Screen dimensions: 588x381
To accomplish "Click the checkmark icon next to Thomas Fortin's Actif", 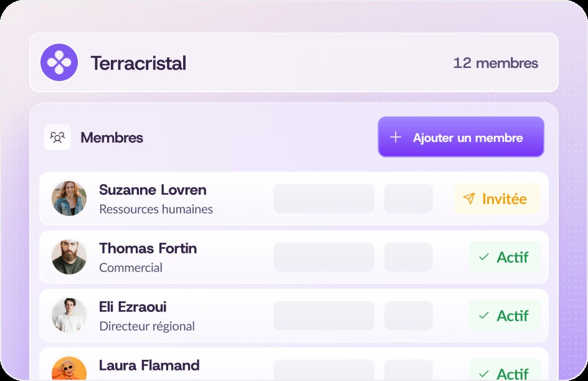I will click(x=482, y=256).
